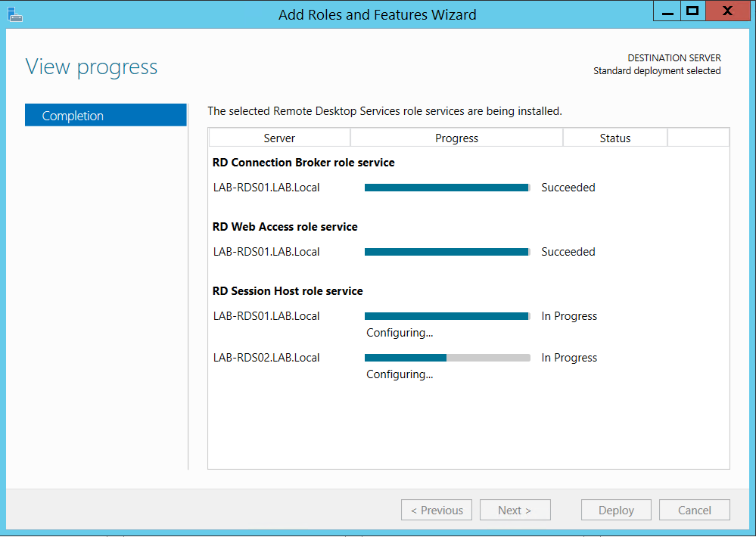This screenshot has width=756, height=537.
Task: Click the Progress column header
Action: [x=456, y=138]
